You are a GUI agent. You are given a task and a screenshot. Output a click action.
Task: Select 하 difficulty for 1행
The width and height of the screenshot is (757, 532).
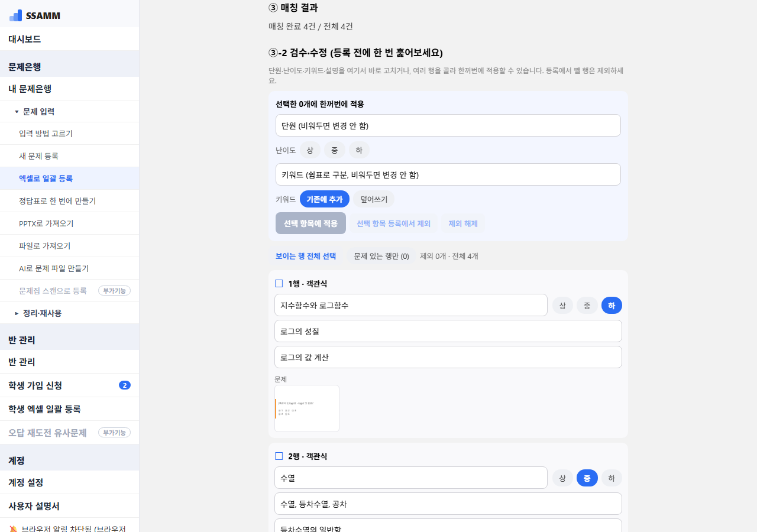point(612,305)
